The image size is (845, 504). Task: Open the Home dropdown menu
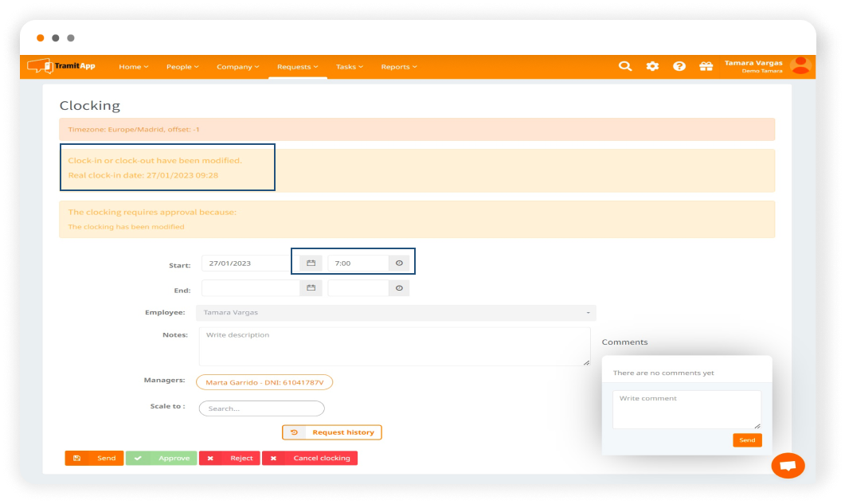133,67
